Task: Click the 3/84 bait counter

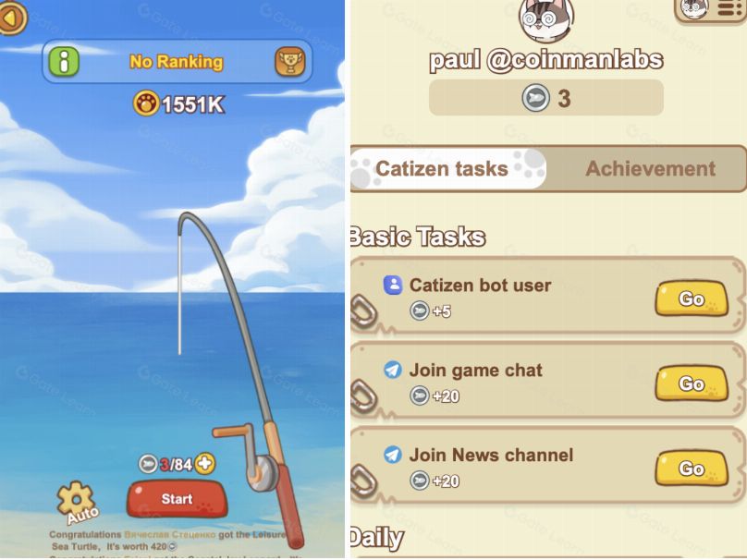Action: pos(166,464)
